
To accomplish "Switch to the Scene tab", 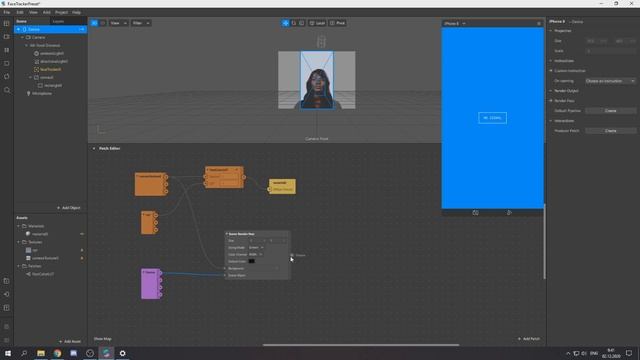I will click(x=22, y=21).
